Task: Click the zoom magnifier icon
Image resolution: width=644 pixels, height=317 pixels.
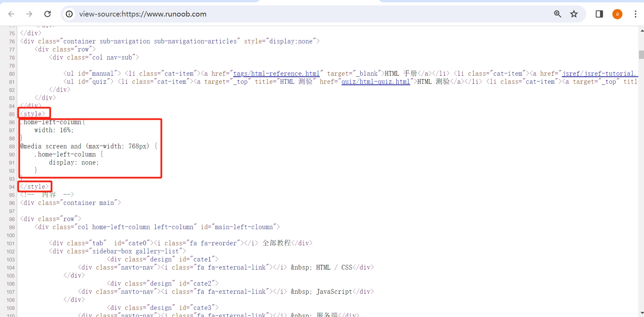Action: point(557,14)
